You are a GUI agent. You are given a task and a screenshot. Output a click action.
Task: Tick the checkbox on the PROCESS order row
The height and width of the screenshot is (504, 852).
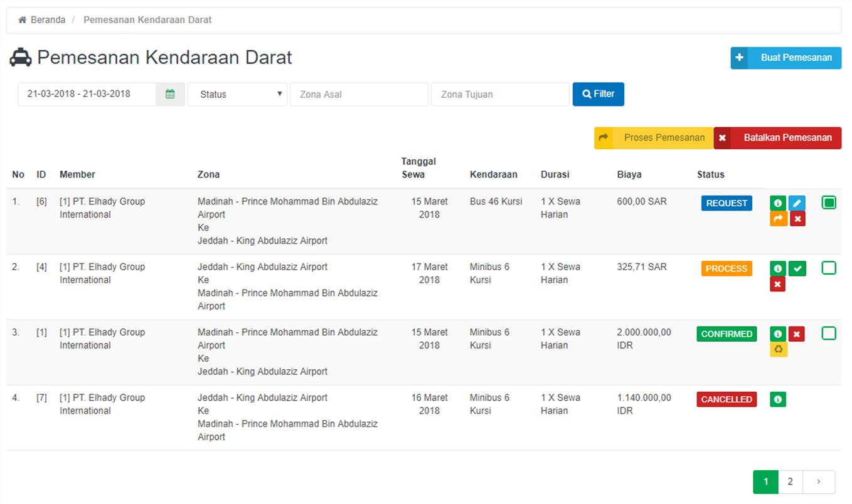point(828,268)
